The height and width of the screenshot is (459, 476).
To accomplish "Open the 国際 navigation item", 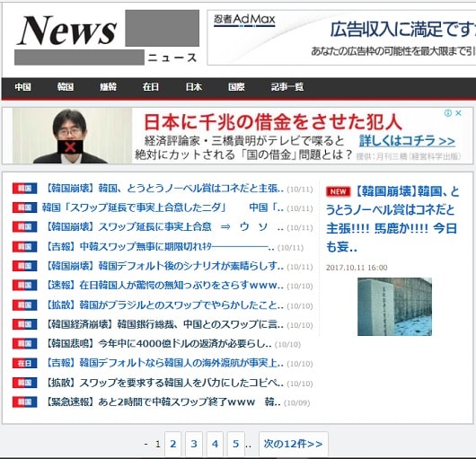I will (x=236, y=87).
